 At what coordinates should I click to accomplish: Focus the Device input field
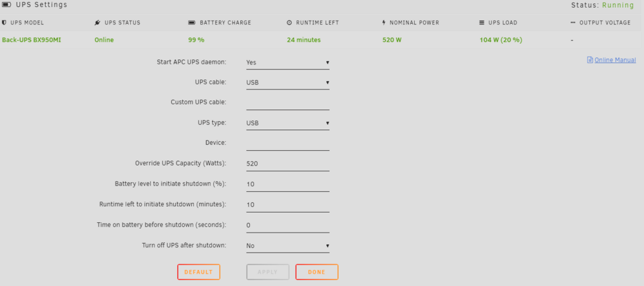(x=287, y=144)
